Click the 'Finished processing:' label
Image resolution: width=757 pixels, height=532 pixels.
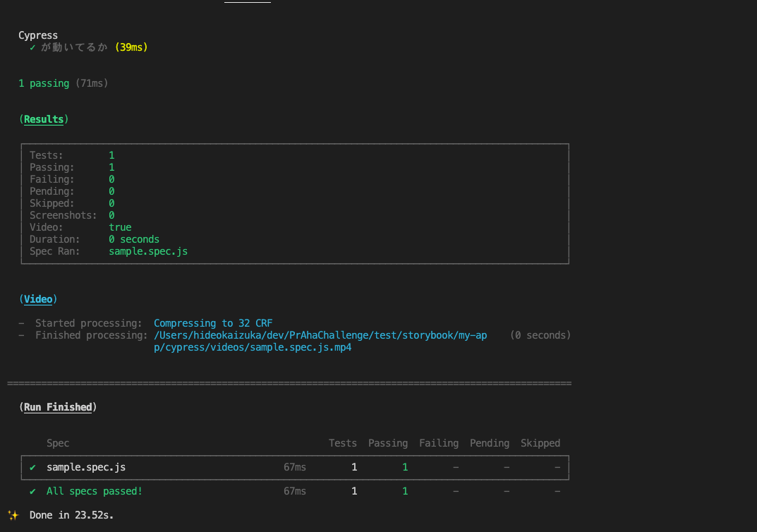coord(92,336)
